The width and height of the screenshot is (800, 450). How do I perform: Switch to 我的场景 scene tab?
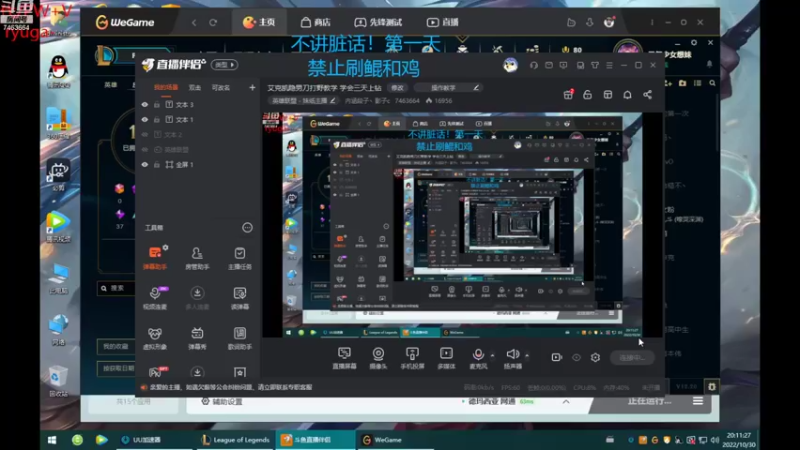click(166, 87)
